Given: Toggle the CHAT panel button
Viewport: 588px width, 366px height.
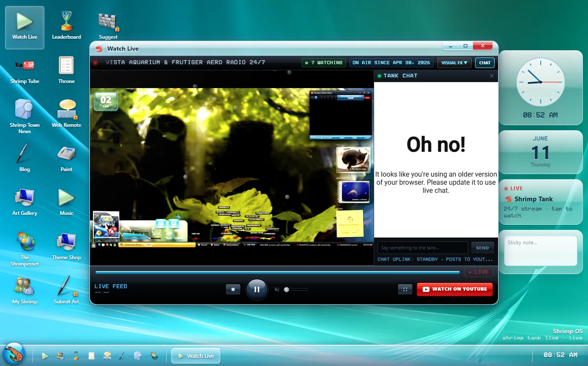Looking at the screenshot, I should click(485, 63).
